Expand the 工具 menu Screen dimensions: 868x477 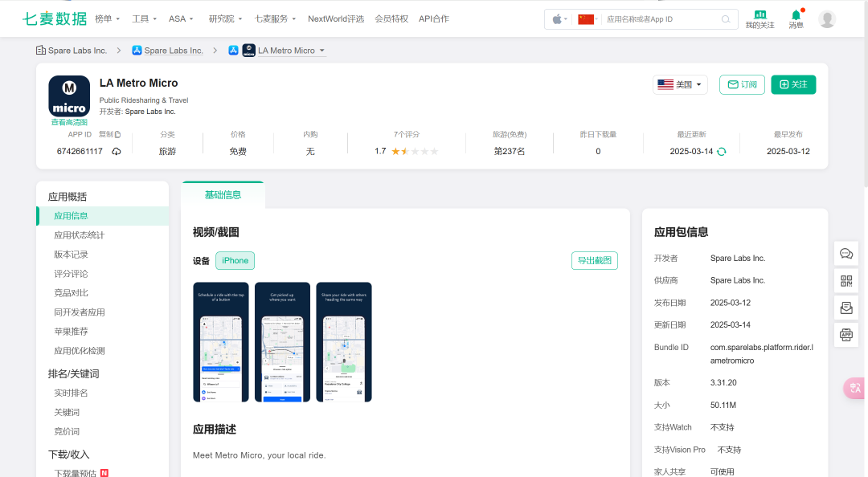pyautogui.click(x=144, y=18)
